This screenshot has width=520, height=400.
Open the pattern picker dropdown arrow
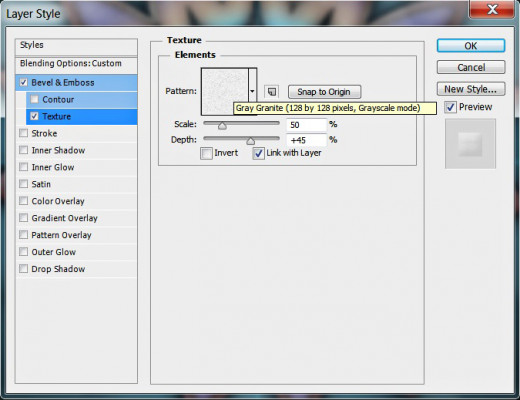pyautogui.click(x=252, y=91)
